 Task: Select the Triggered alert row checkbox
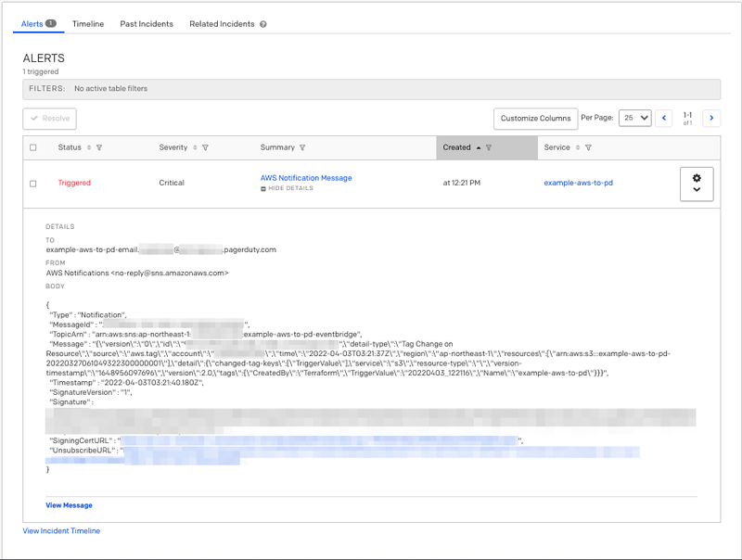pyautogui.click(x=33, y=184)
